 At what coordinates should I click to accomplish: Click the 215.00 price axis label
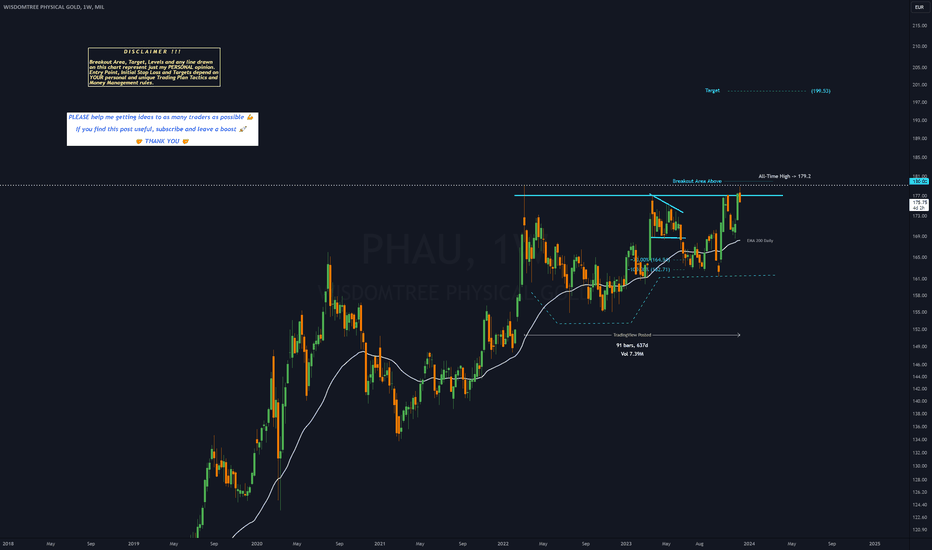point(920,26)
